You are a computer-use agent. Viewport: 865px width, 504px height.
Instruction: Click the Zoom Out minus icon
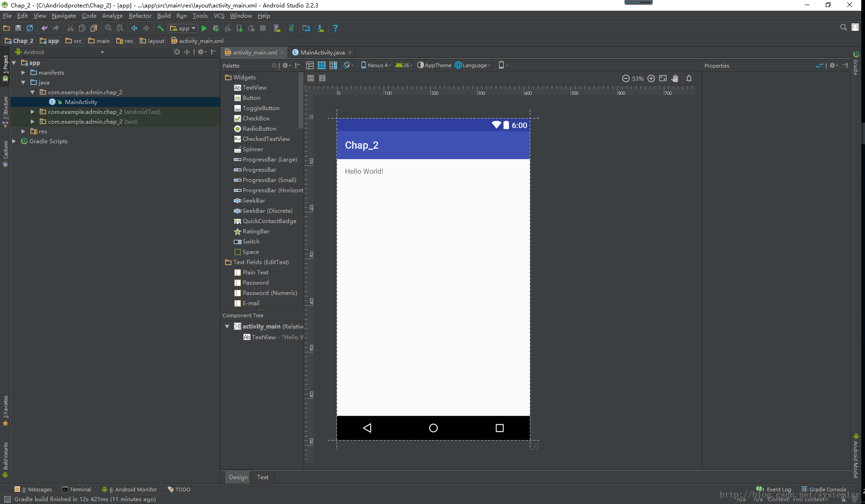point(626,78)
